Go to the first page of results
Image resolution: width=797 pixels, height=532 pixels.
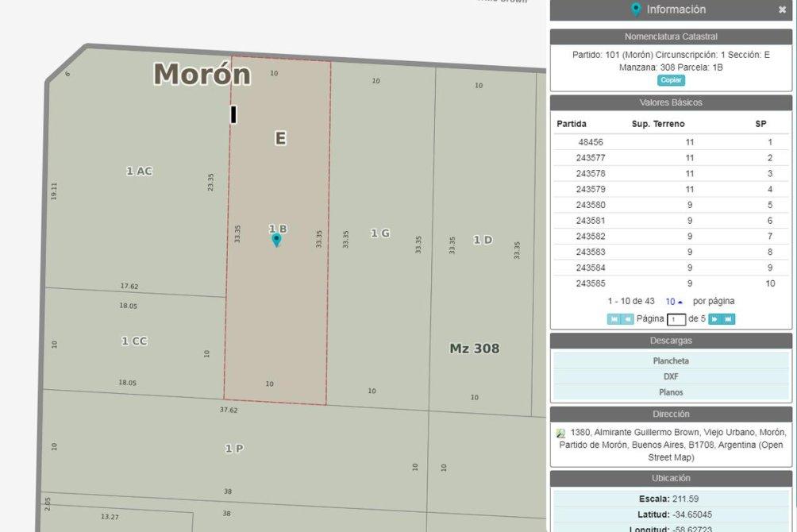point(614,319)
